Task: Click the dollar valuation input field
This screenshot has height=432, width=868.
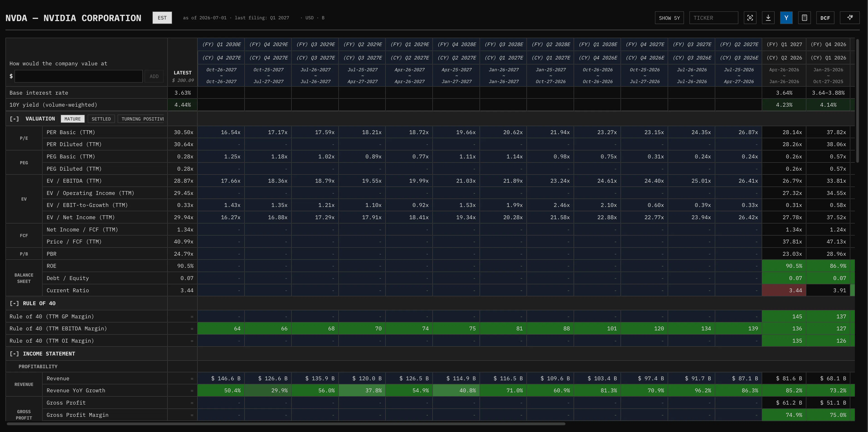Action: 78,76
